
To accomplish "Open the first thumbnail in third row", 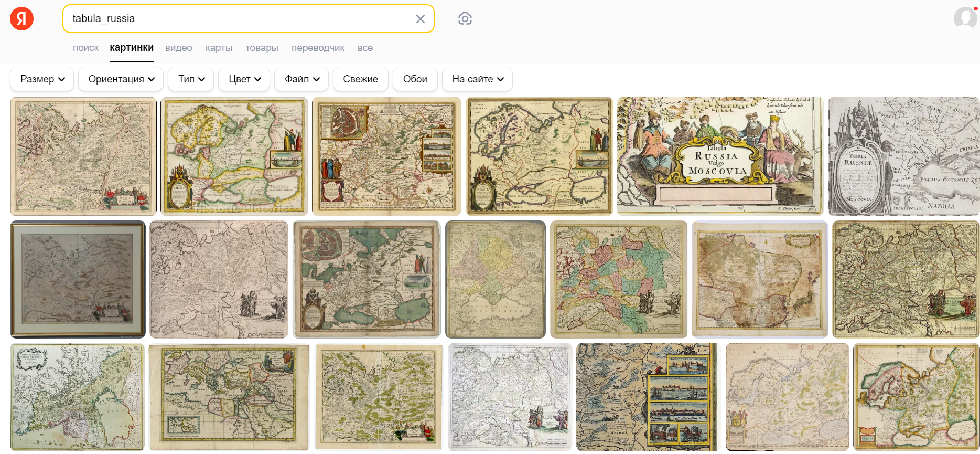I will click(77, 397).
